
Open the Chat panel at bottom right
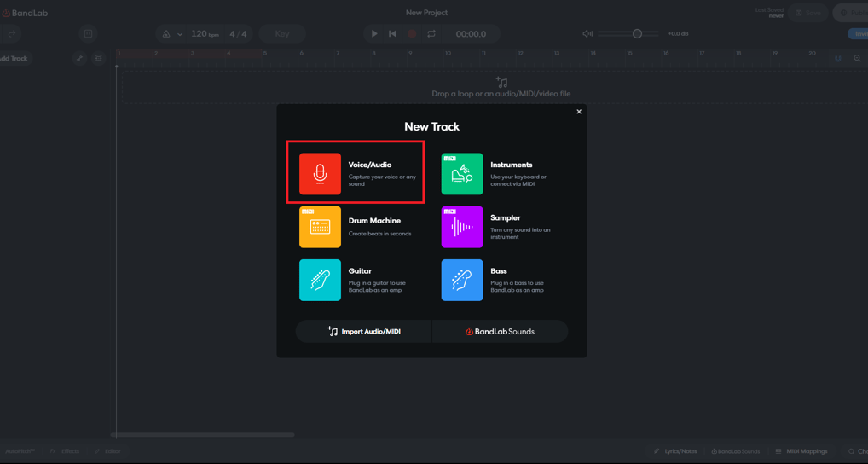coord(858,451)
